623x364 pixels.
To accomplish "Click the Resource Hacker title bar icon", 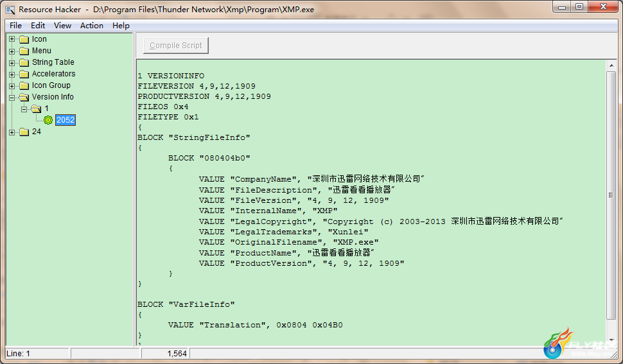I will tap(10, 10).
